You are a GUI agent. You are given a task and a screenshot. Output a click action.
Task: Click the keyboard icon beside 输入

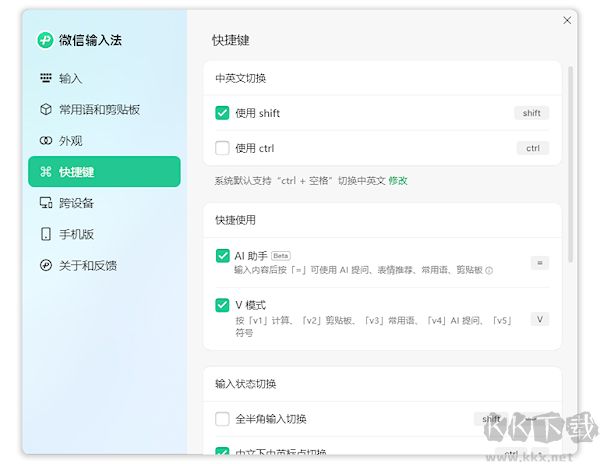pos(46,78)
